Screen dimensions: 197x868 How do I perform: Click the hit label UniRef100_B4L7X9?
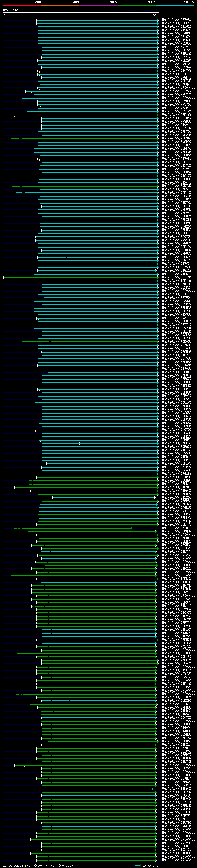pyautogui.click(x=177, y=762)
